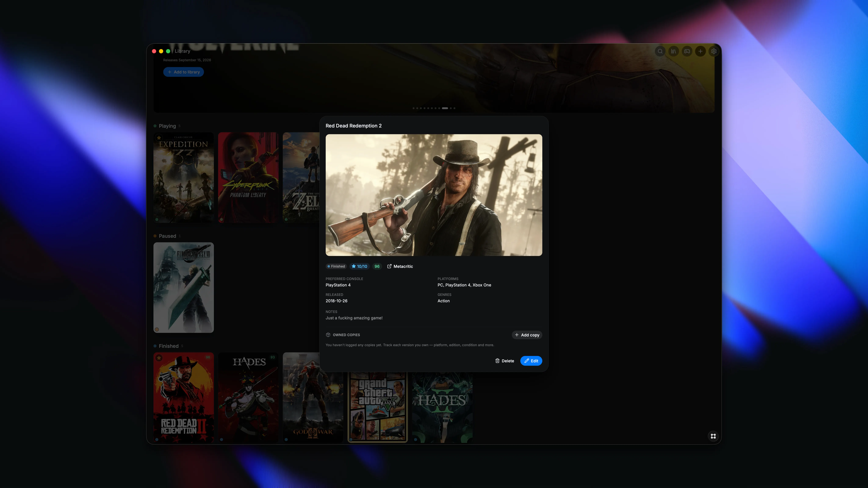Click the plus add-game toolbar icon
Screen dimensions: 868x488
[701, 51]
